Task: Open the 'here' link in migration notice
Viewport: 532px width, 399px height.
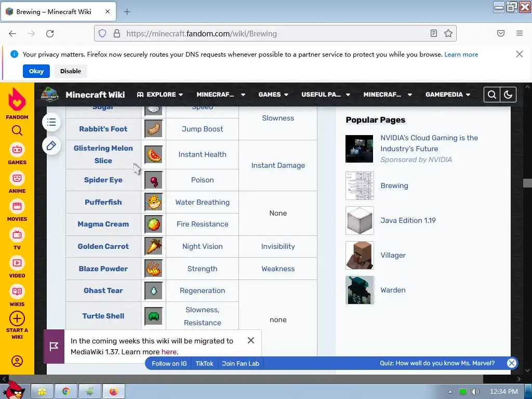Action: pos(169,352)
